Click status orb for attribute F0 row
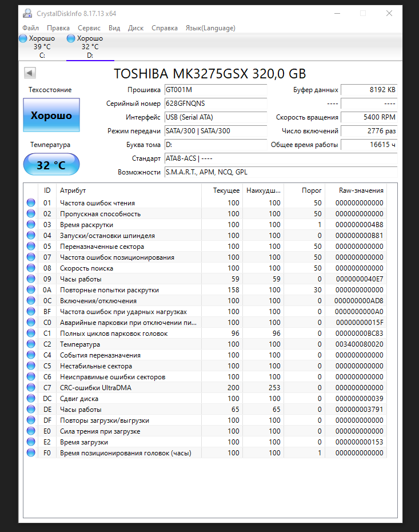Image resolution: width=419 pixels, height=532 pixels. click(x=31, y=452)
